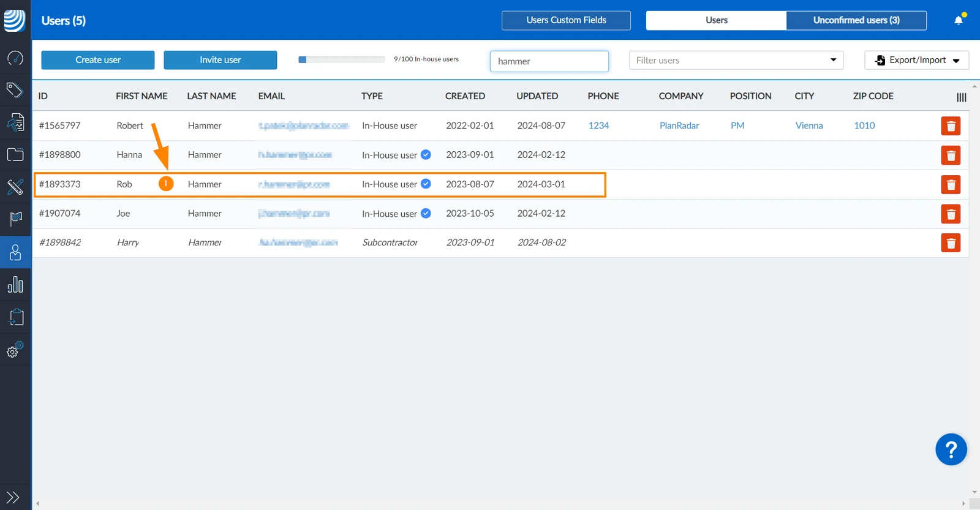Open Users Custom Fields
The image size is (980, 510).
(566, 20)
